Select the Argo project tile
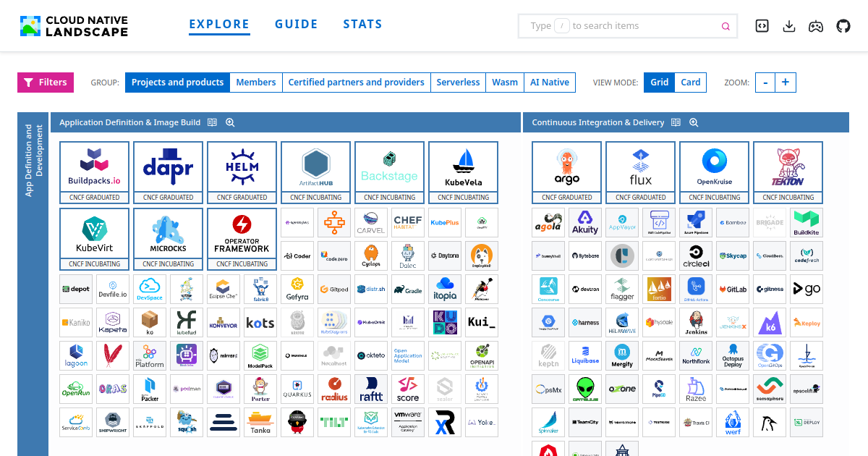 click(566, 172)
